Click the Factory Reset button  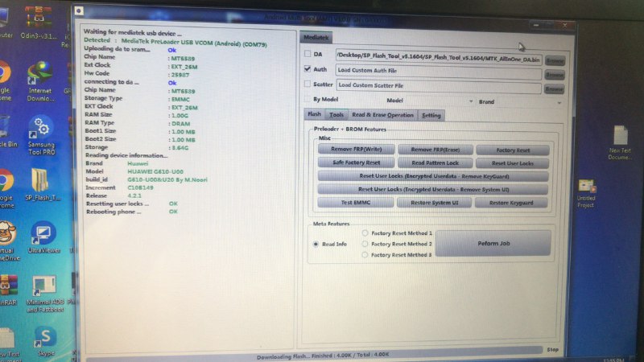coord(513,150)
